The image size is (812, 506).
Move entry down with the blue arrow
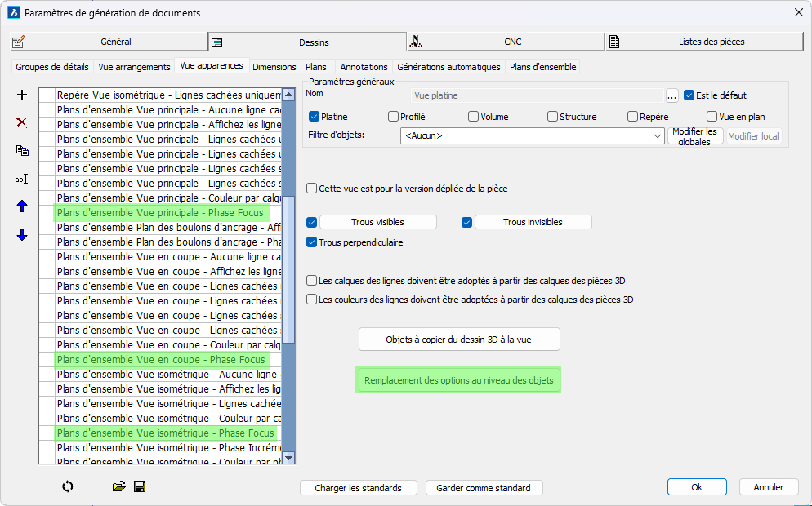pos(22,235)
